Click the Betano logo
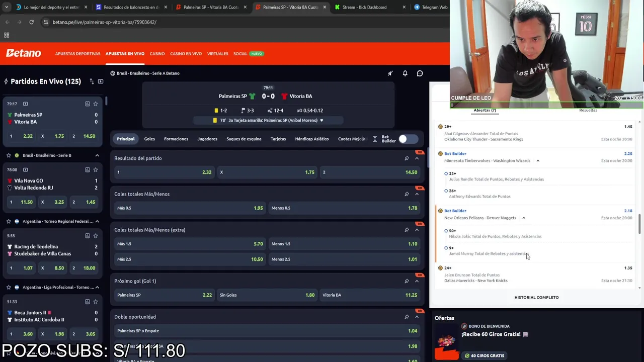644x362 pixels. (x=23, y=53)
